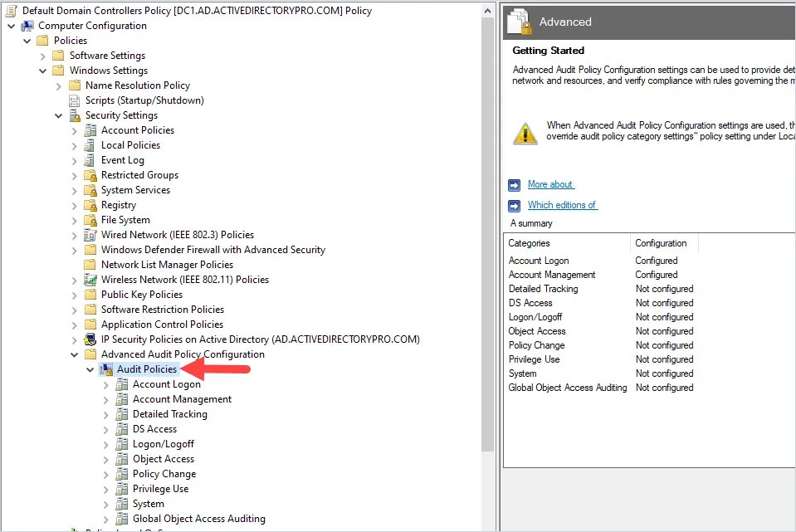Select the Audit Policies node icon
The width and height of the screenshot is (796, 532).
pos(107,368)
